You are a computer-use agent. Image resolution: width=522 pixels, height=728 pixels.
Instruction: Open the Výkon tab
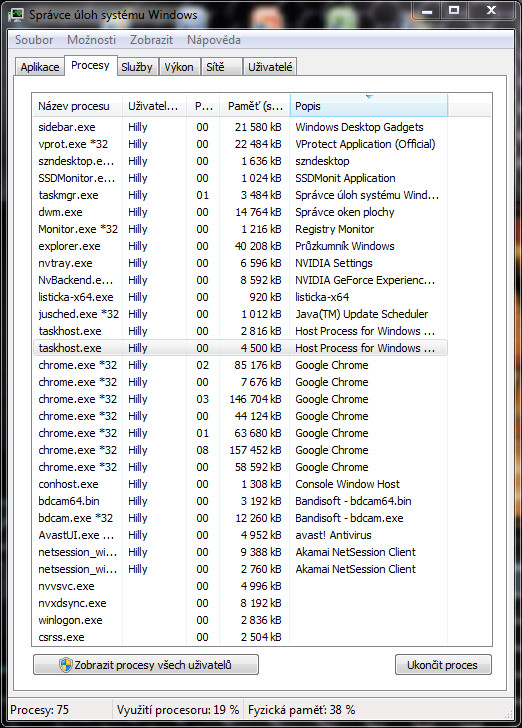(179, 67)
